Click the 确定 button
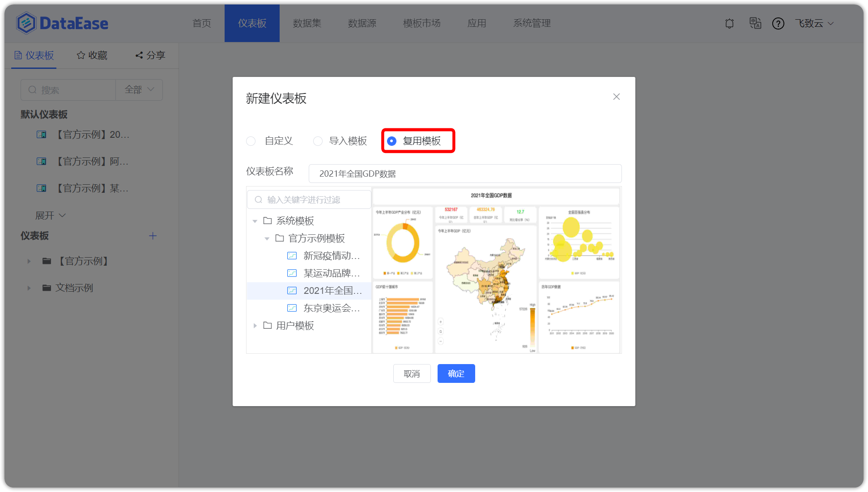The image size is (868, 492). point(456,373)
